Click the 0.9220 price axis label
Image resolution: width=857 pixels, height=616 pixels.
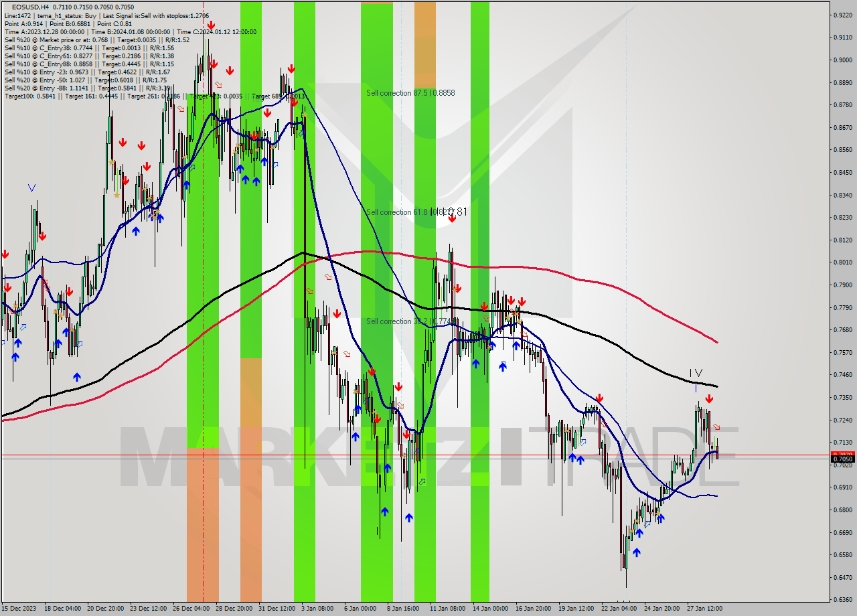tap(842, 15)
